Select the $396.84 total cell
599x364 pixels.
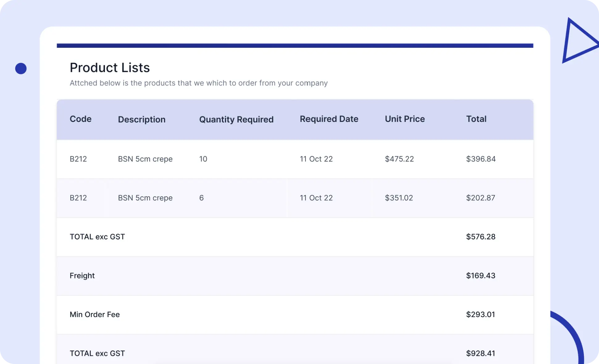[x=481, y=159]
